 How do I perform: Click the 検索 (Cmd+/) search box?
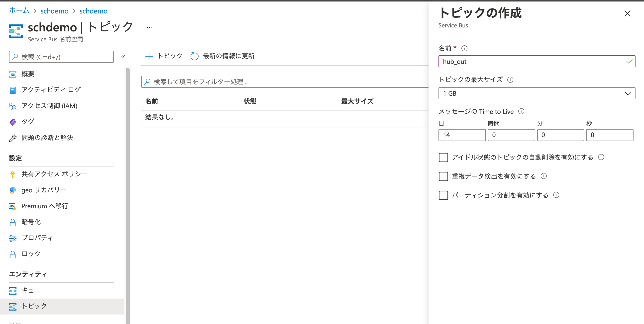pos(61,57)
